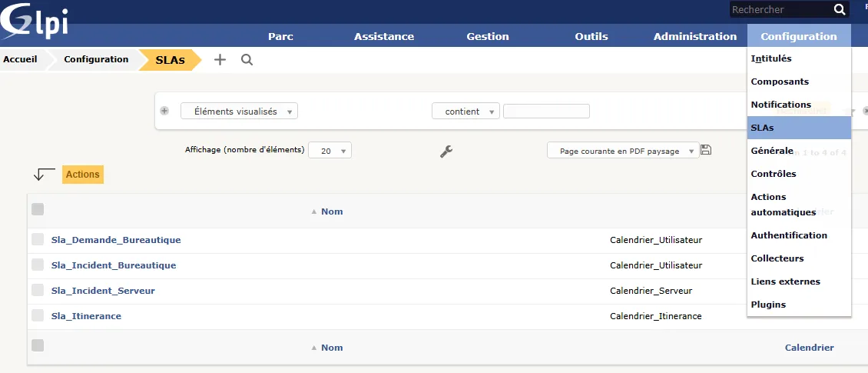Click the Configuration menu tab
The height and width of the screenshot is (373, 868).
click(799, 35)
